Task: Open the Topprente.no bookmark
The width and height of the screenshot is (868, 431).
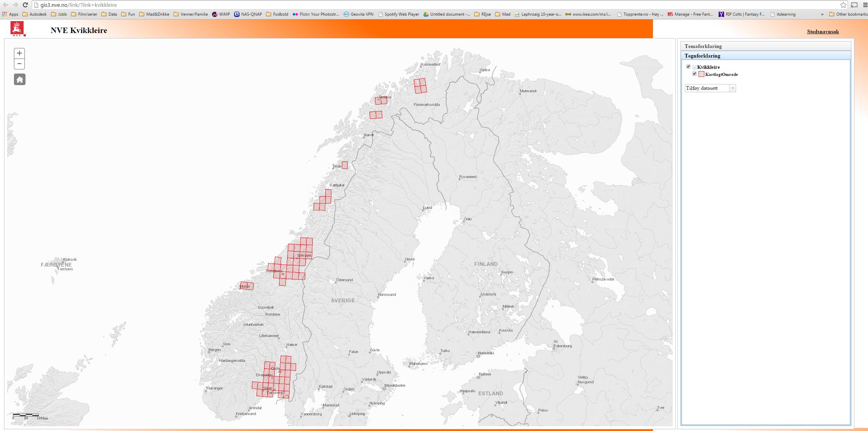Action: tap(640, 14)
